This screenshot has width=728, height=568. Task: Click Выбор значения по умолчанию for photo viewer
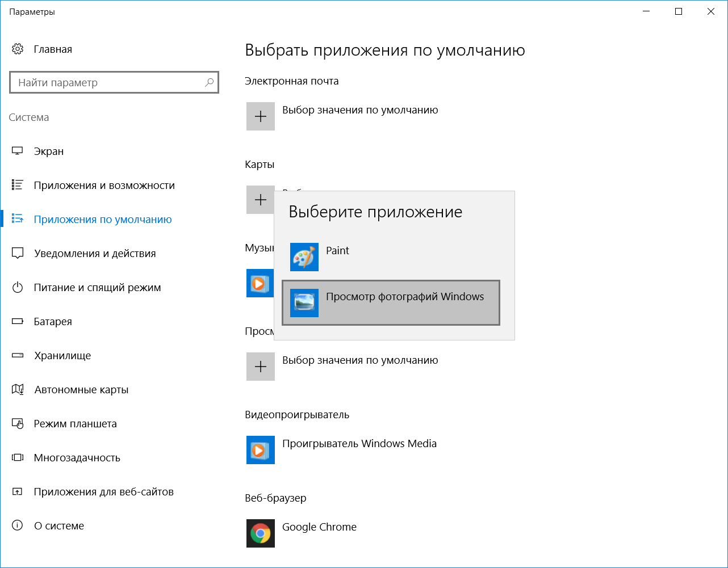360,360
